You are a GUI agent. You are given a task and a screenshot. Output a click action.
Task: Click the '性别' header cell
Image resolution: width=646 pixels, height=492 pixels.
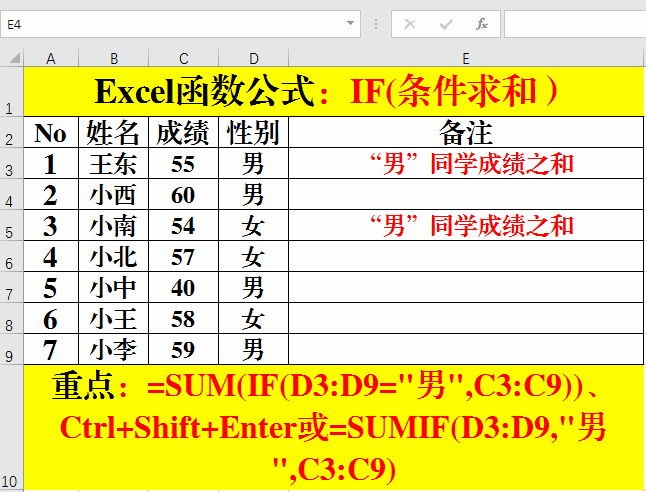pos(253,132)
